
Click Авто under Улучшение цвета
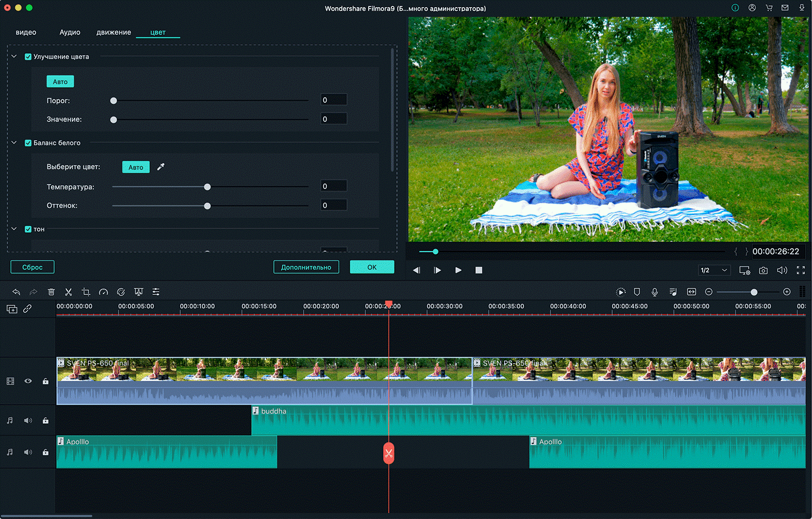(60, 82)
